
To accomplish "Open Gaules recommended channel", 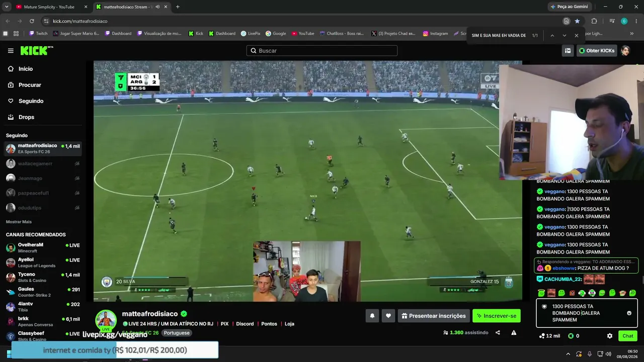I will [x=43, y=292].
